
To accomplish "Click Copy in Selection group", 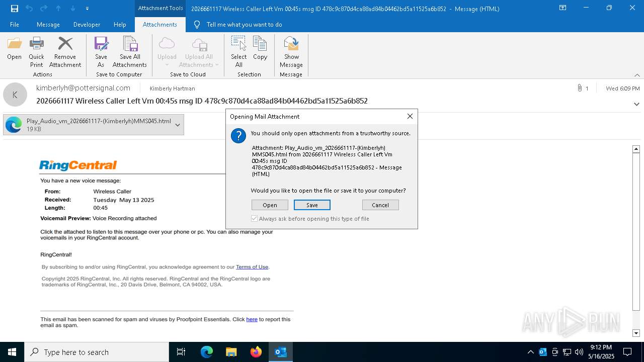I will point(260,48).
